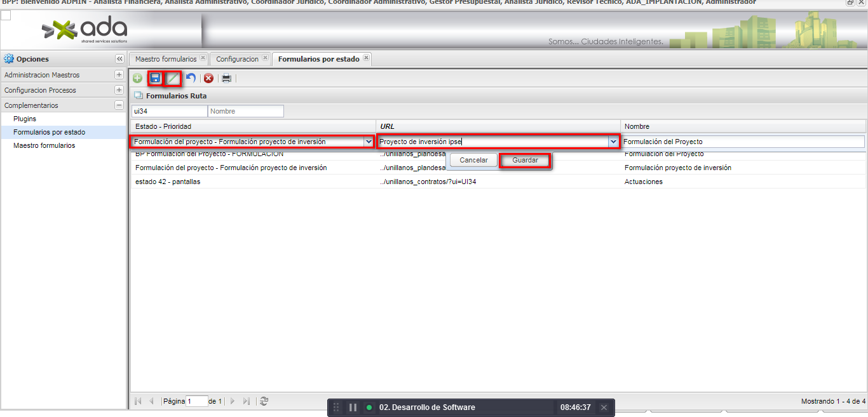Click the page number input field

[197, 401]
